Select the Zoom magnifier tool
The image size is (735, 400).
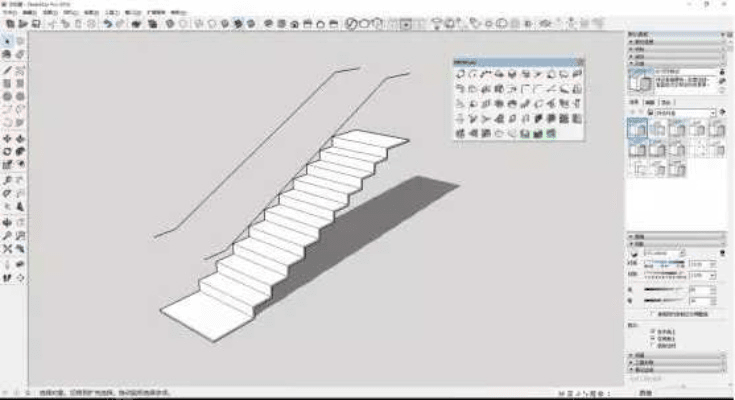point(8,235)
